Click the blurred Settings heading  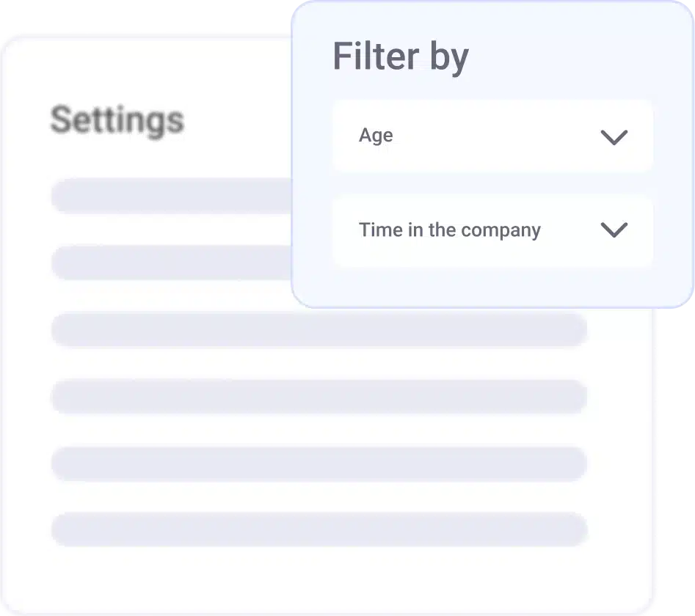pos(117,120)
